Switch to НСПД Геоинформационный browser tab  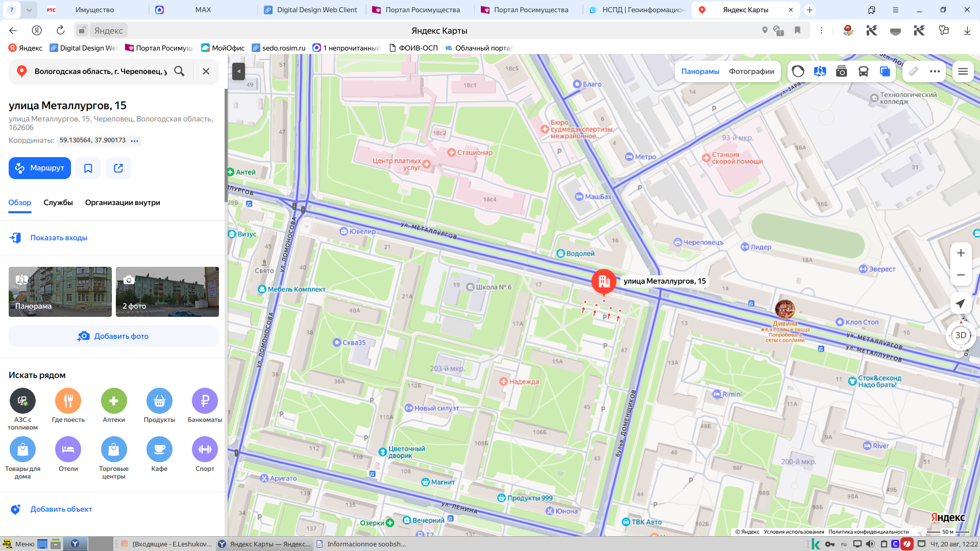[637, 10]
